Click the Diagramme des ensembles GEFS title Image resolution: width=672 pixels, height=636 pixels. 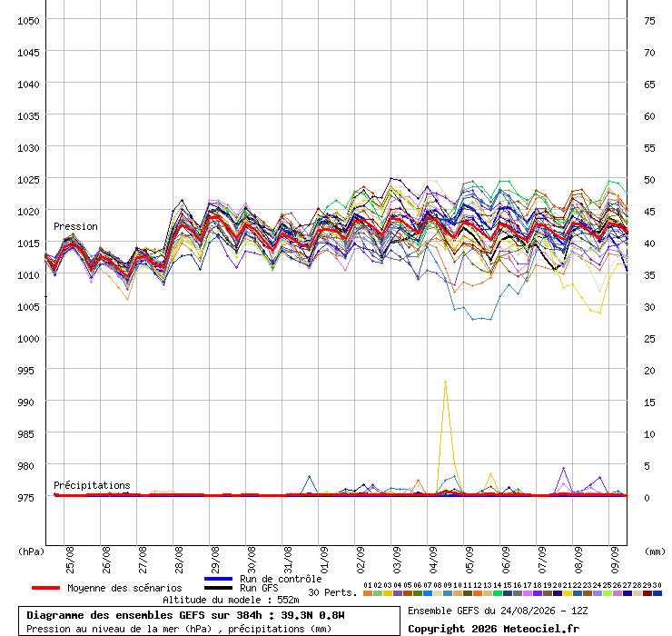tap(185, 615)
